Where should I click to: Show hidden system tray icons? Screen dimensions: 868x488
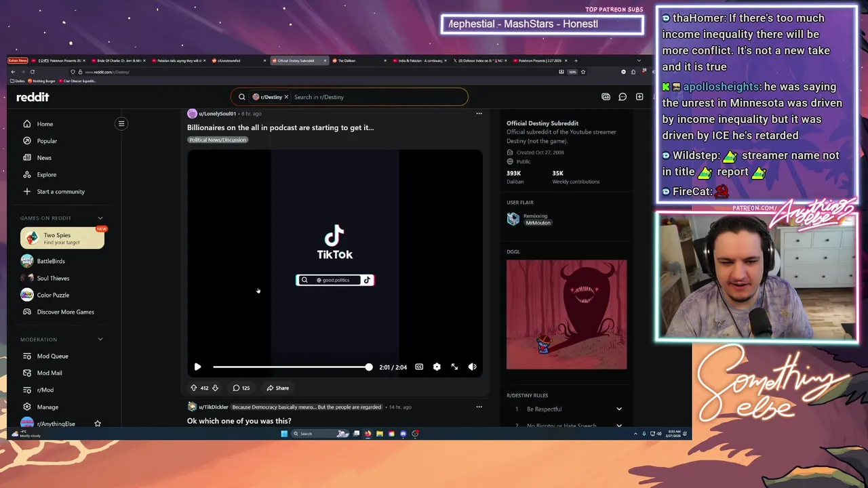(635, 434)
